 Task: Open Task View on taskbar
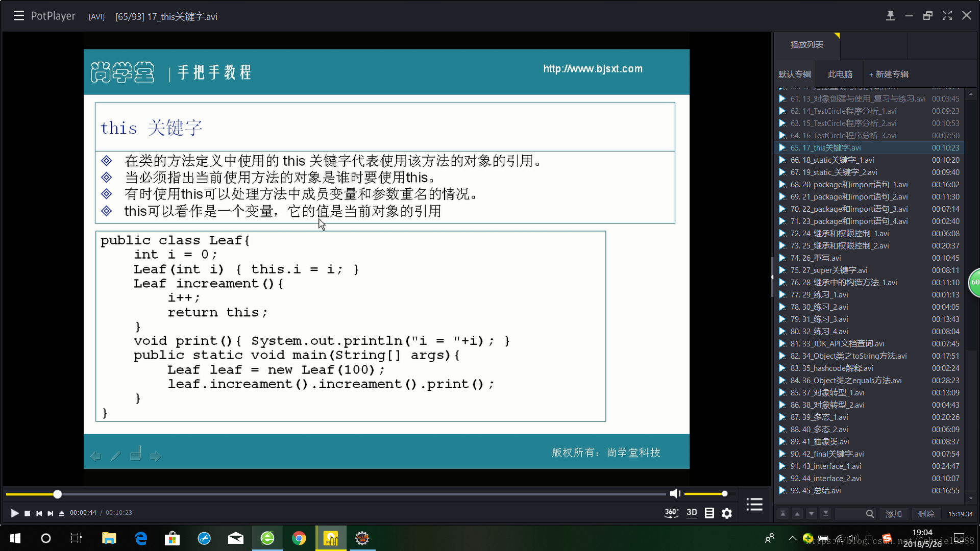[x=77, y=538]
